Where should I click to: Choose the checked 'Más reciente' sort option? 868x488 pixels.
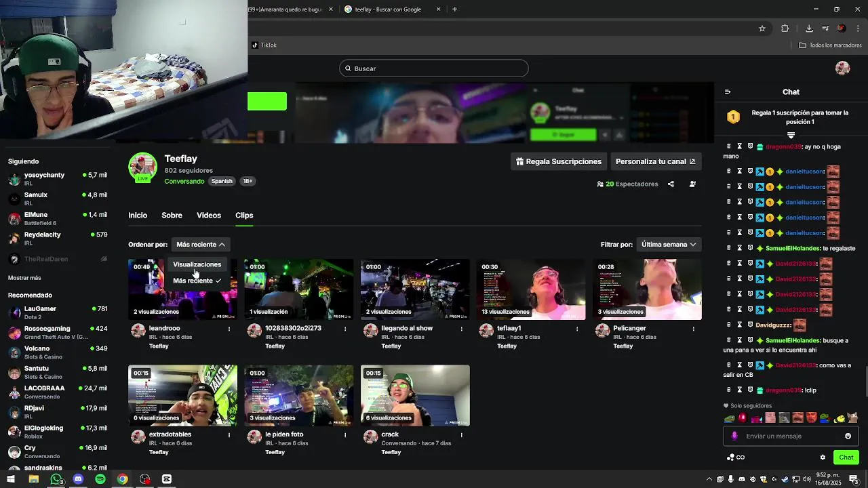[197, 281]
